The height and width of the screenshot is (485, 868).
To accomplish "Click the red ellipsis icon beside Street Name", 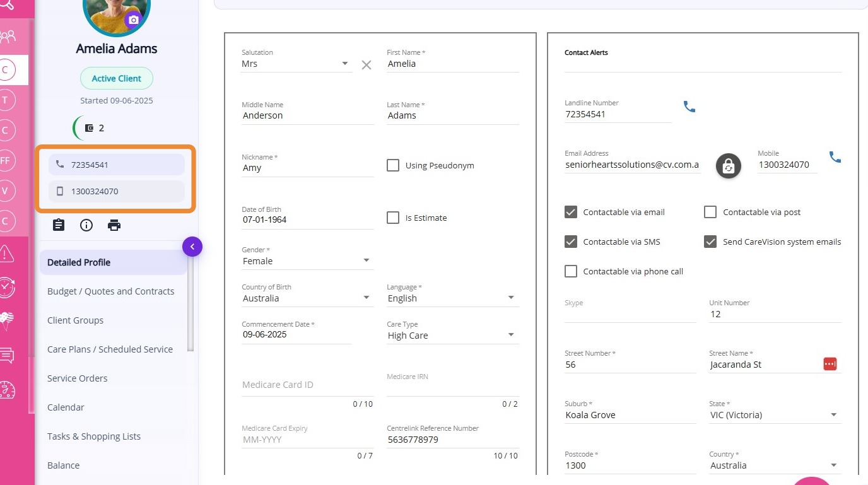I will tap(830, 364).
